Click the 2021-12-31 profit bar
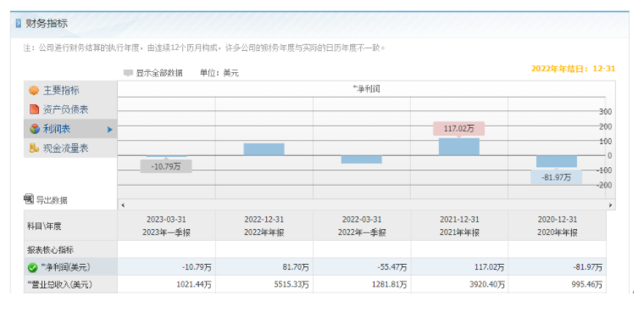 coord(458,147)
